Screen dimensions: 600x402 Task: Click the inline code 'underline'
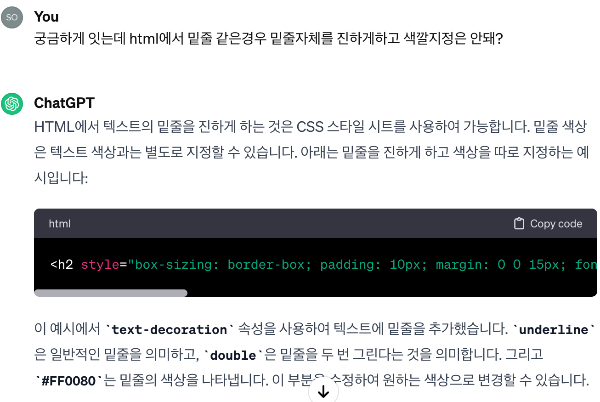(553, 329)
